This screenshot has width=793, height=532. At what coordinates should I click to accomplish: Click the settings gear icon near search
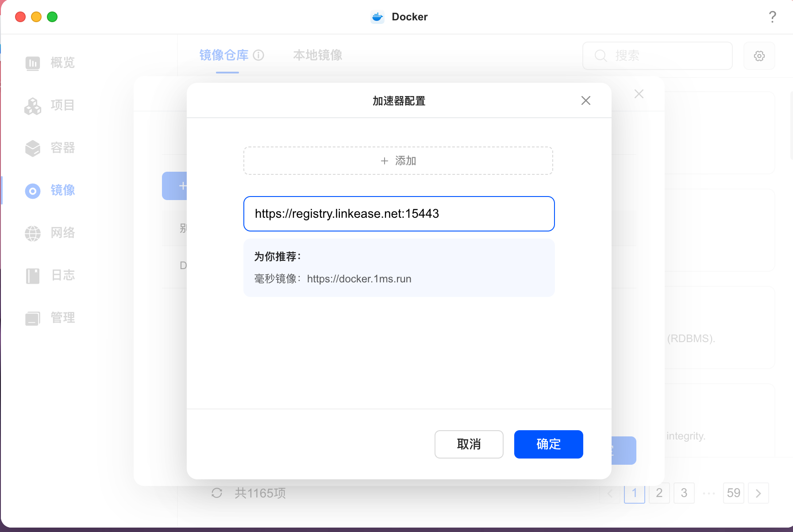(759, 56)
